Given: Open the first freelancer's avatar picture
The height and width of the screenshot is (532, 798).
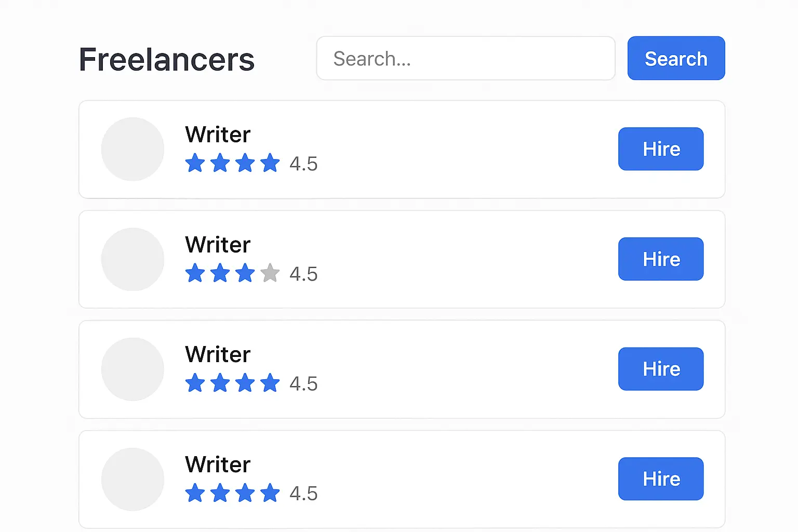Looking at the screenshot, I should [132, 149].
